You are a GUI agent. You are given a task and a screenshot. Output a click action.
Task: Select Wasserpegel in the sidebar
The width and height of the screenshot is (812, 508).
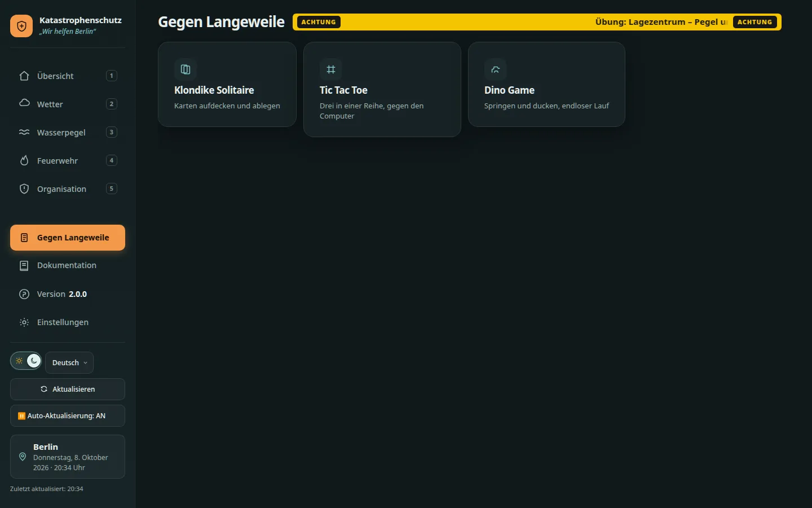(x=68, y=132)
